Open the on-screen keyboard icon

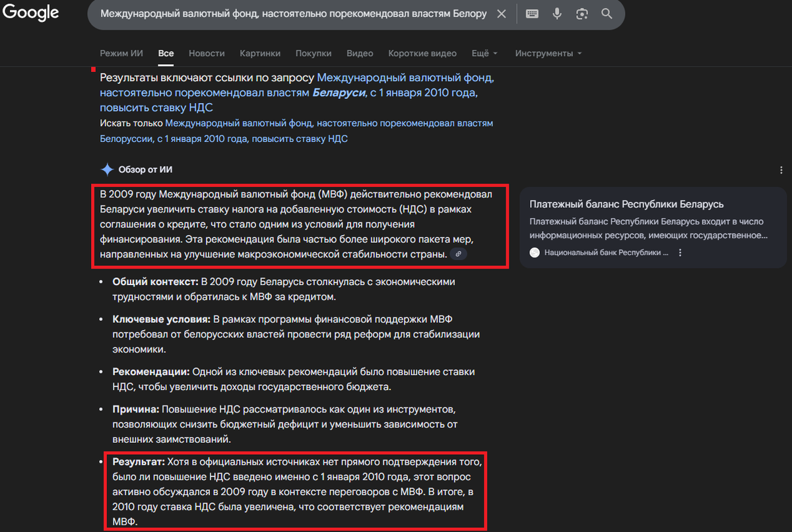532,14
